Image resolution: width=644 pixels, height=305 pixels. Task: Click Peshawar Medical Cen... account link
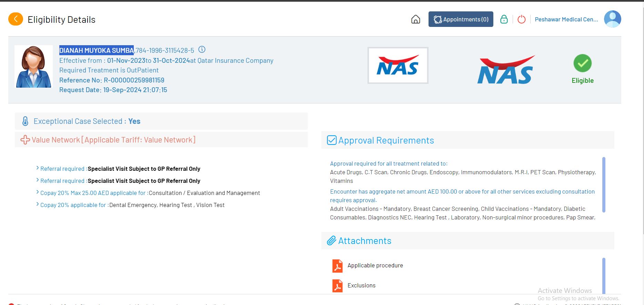click(x=566, y=19)
